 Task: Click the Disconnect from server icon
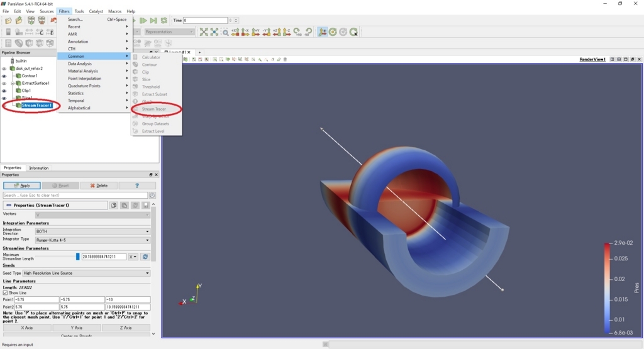pyautogui.click(x=42, y=21)
